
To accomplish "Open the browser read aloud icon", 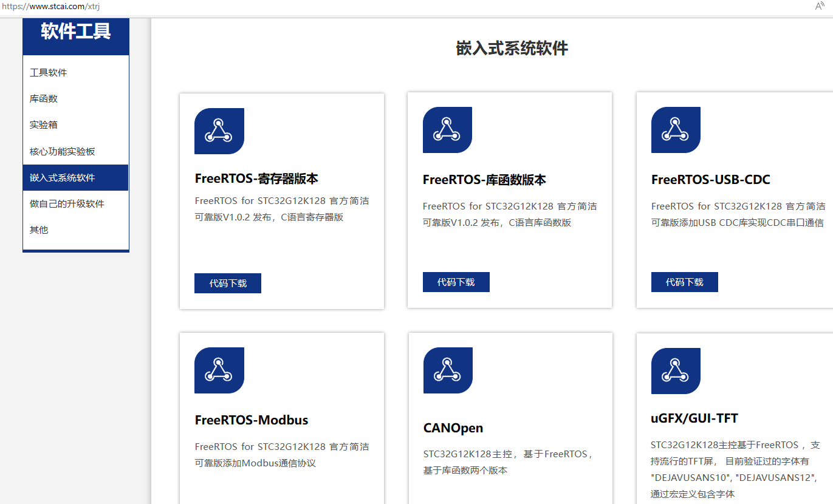I will (820, 6).
